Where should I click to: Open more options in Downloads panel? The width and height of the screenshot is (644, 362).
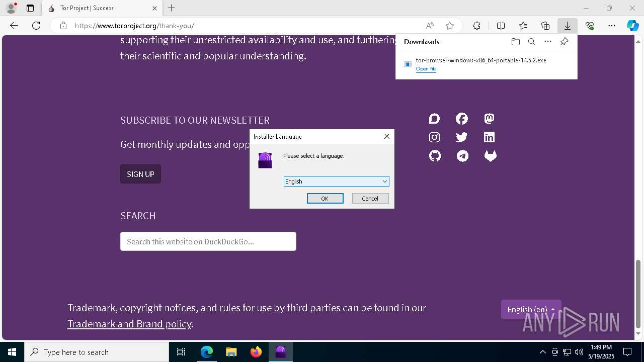(x=548, y=42)
